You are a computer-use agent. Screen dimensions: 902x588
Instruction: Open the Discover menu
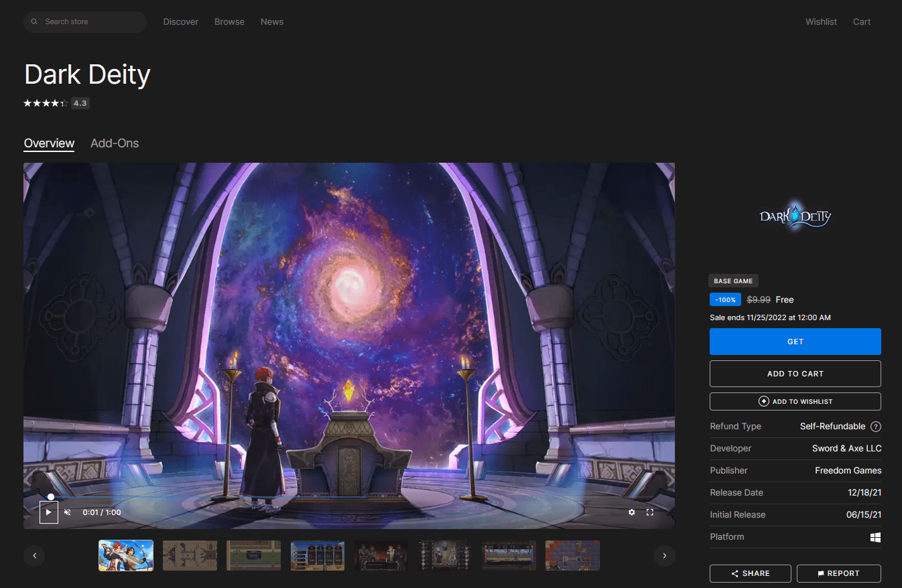(x=181, y=22)
